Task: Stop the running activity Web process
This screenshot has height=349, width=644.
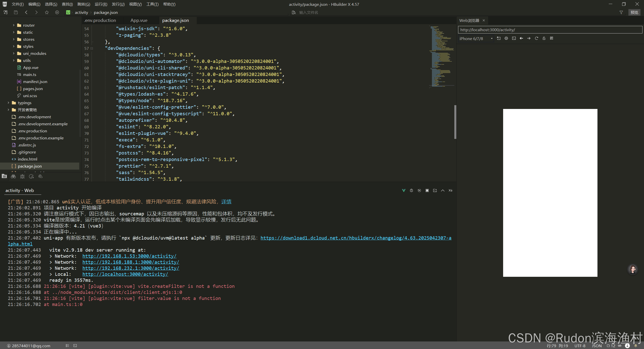Action: coord(427,190)
